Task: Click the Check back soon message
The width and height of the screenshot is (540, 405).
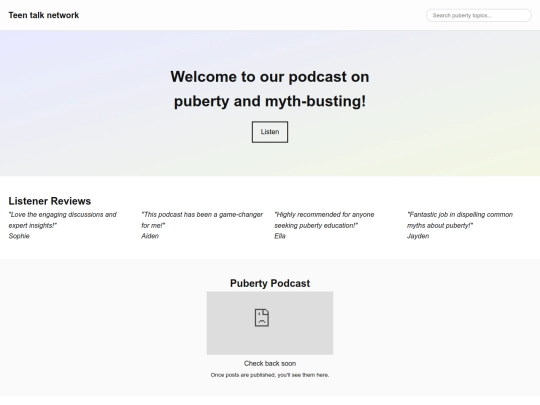Action: click(270, 363)
